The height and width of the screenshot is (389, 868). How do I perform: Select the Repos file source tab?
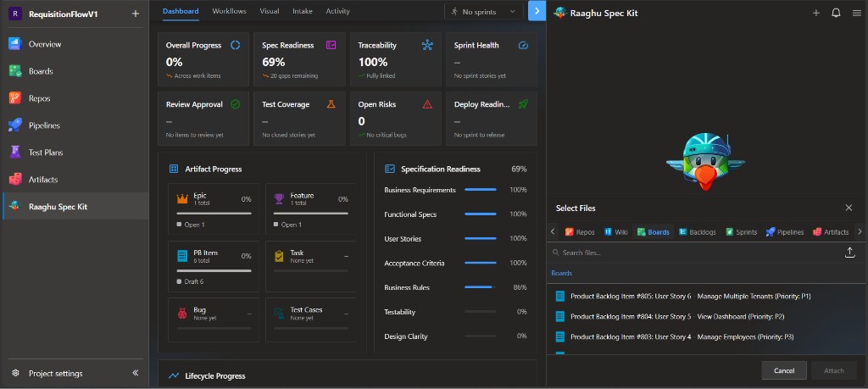pos(580,232)
